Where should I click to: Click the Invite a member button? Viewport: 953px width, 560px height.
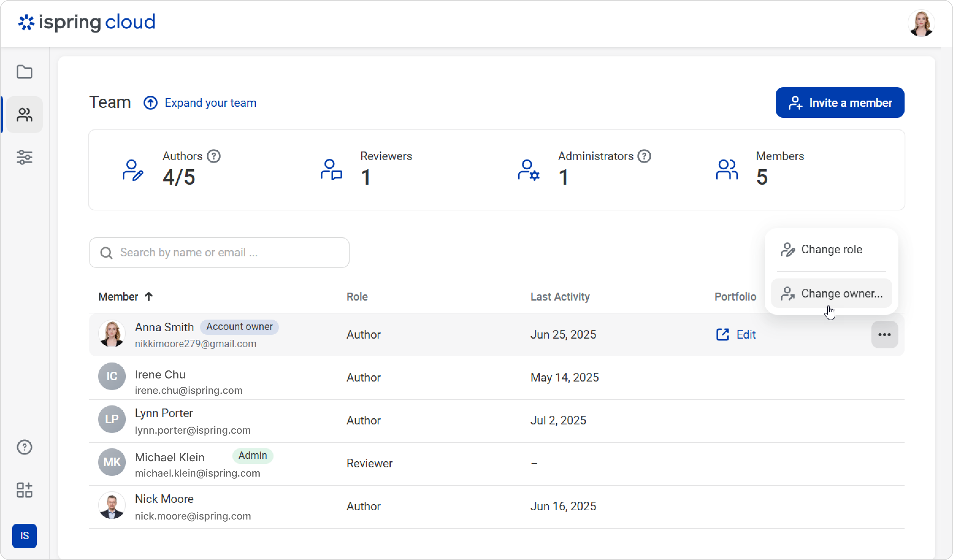coord(840,103)
